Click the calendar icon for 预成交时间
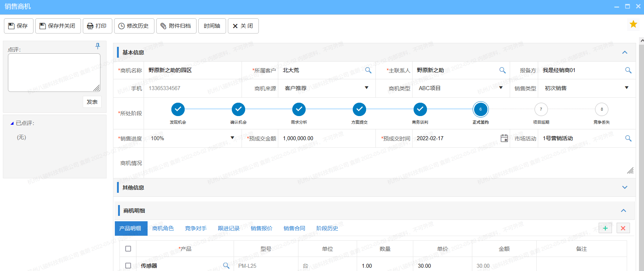This screenshot has width=644, height=271. point(504,138)
